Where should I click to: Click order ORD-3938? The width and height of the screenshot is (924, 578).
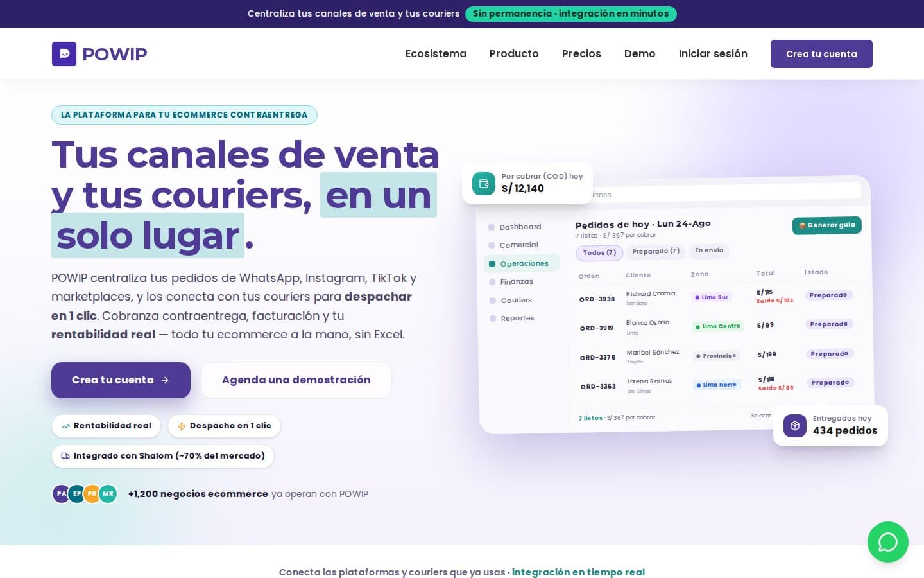pos(597,299)
